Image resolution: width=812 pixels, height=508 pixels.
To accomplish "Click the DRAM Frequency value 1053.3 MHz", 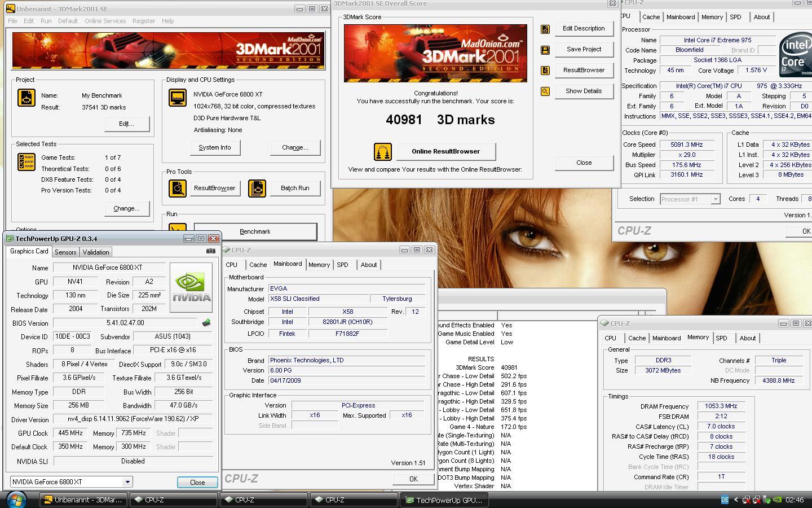I will tap(721, 406).
